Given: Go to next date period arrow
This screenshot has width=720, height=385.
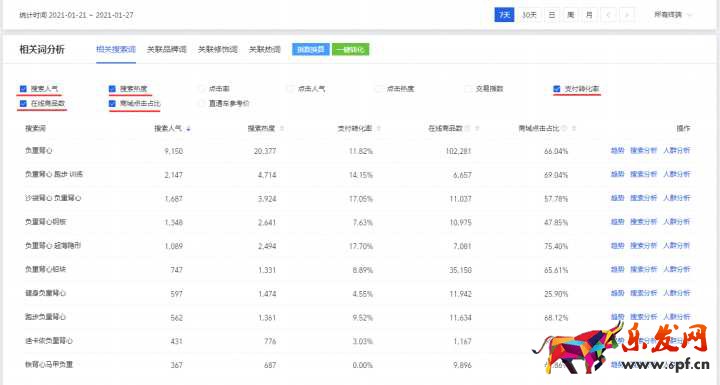Looking at the screenshot, I should coord(627,15).
